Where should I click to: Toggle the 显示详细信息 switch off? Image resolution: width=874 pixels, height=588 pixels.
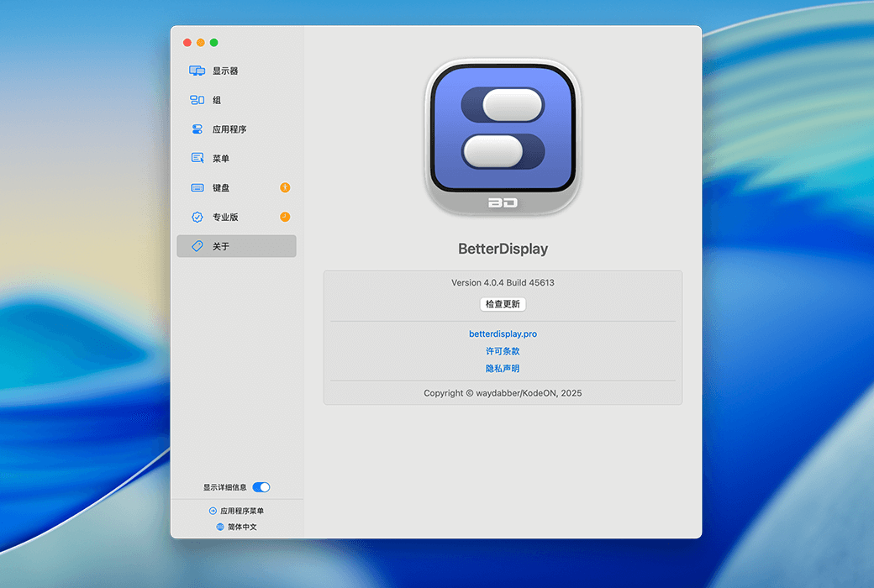pos(261,487)
